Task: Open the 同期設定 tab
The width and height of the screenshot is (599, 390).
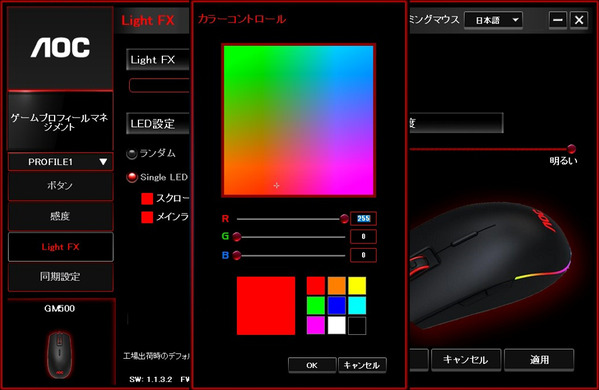Action: pyautogui.click(x=60, y=277)
